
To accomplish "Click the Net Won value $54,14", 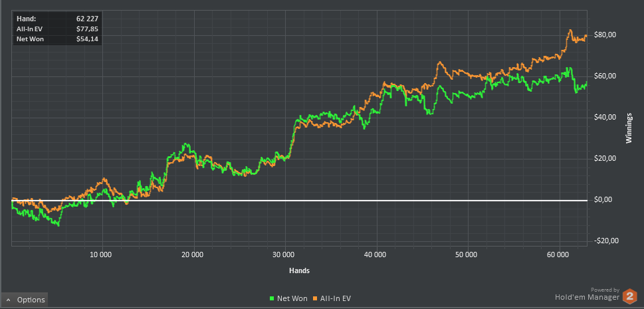I will click(87, 39).
